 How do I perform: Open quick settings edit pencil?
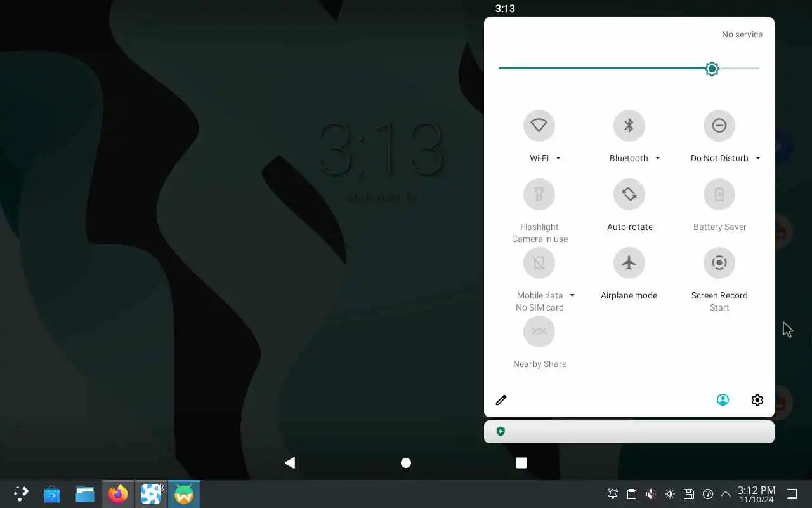[x=501, y=400]
